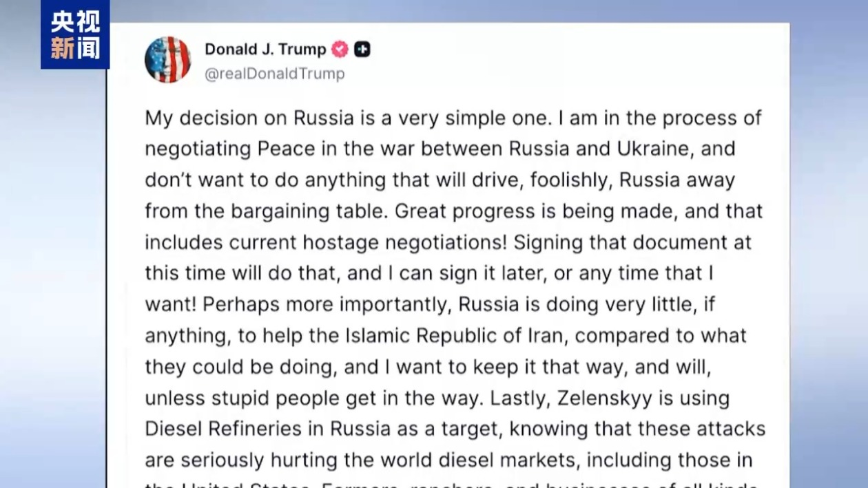Click the pink verified checkmark badge
868x488 pixels.
click(x=340, y=50)
